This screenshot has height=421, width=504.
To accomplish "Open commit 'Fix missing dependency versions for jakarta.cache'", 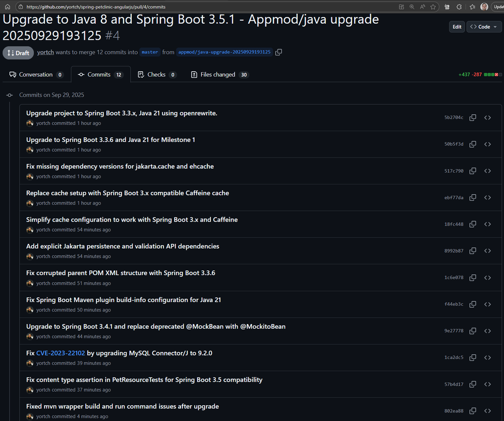I will click(120, 166).
